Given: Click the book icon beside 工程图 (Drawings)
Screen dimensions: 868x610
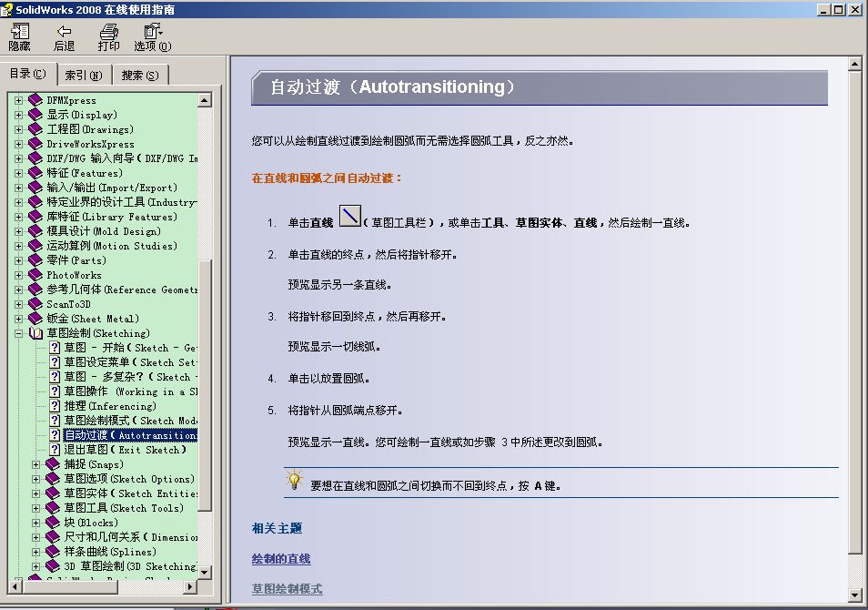Looking at the screenshot, I should pyautogui.click(x=35, y=129).
